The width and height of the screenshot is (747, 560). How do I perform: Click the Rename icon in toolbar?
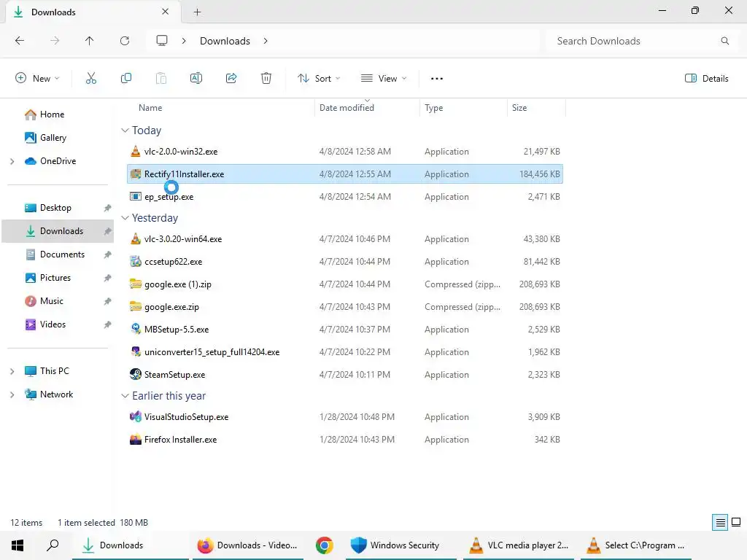click(196, 79)
